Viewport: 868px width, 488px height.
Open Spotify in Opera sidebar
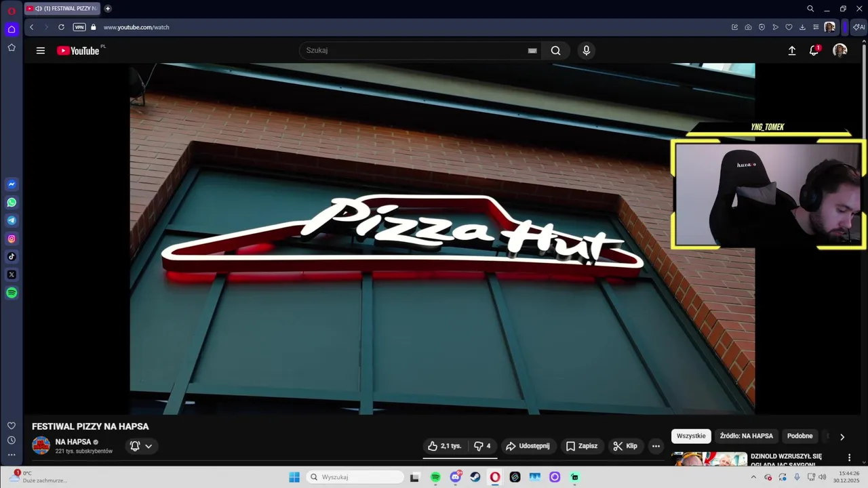(12, 293)
